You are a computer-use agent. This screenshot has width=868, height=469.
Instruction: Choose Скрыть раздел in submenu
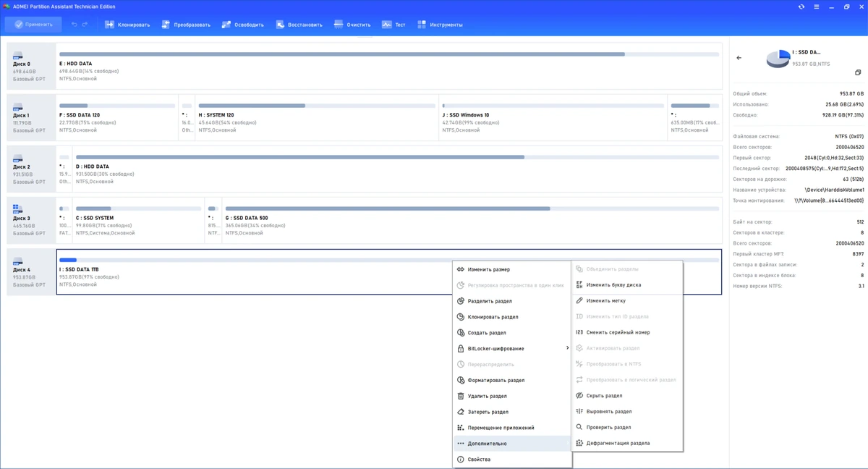click(x=627, y=396)
